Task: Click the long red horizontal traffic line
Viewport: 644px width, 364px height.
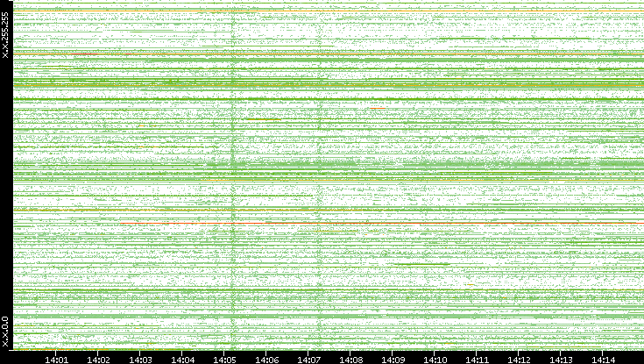Action: click(382, 224)
